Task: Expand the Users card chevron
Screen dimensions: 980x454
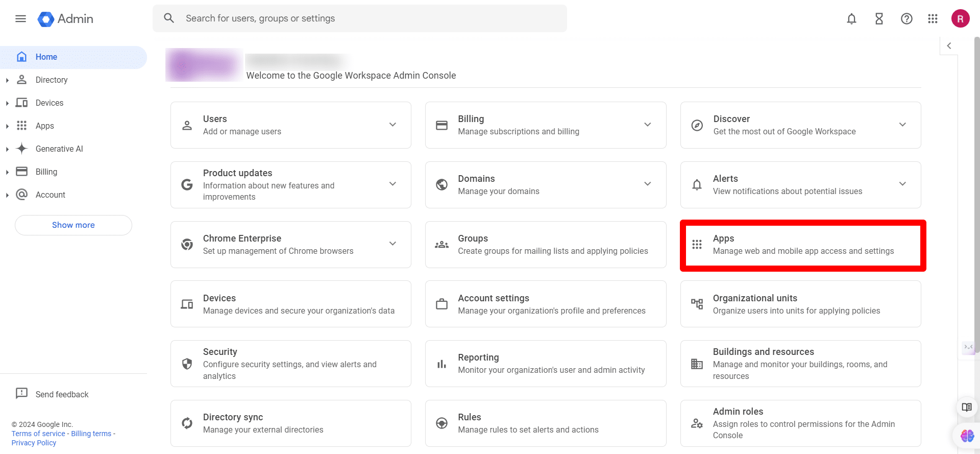Action: 393,125
